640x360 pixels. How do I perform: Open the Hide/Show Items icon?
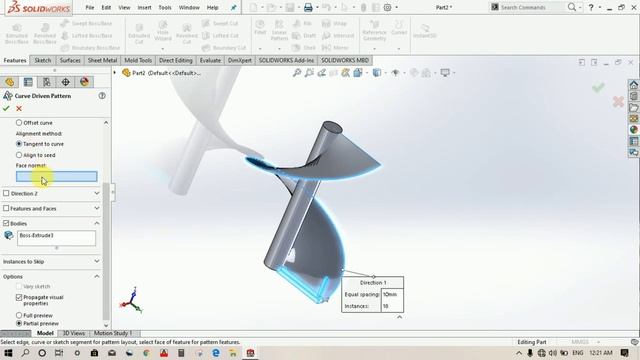(395, 73)
